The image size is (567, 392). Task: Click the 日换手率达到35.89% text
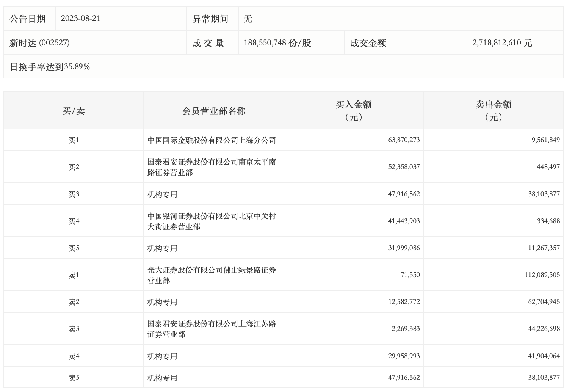click(x=50, y=67)
